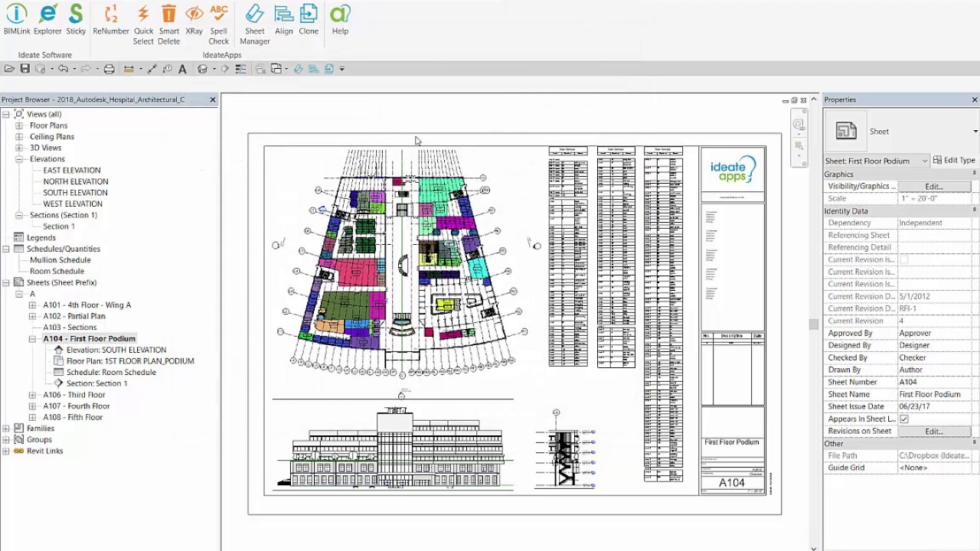This screenshot has height=551, width=980.
Task: Use the Clone tool
Action: tap(309, 20)
